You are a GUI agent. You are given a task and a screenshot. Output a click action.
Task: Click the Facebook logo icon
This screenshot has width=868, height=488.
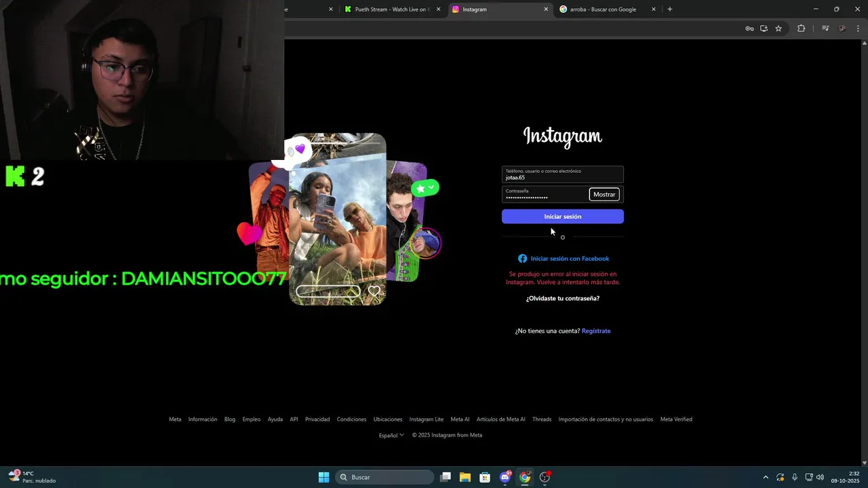pyautogui.click(x=522, y=258)
